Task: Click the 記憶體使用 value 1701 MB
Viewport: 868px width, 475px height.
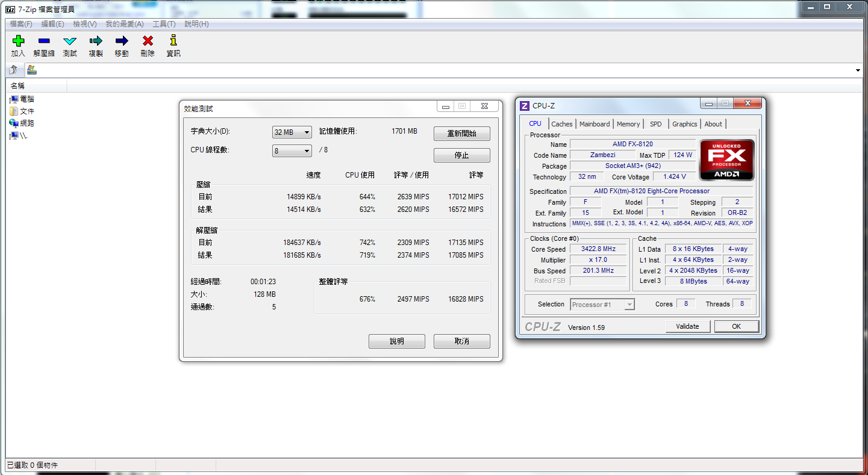Action: point(404,131)
